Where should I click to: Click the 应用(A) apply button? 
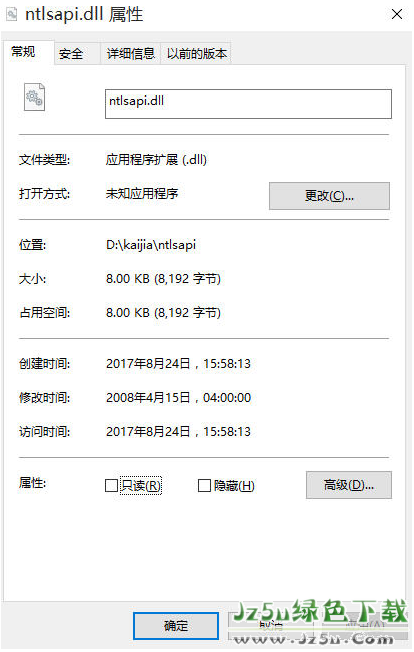point(365,626)
